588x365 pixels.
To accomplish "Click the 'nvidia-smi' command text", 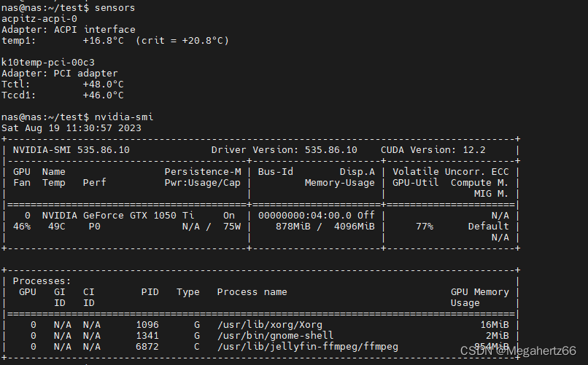I will [x=124, y=117].
